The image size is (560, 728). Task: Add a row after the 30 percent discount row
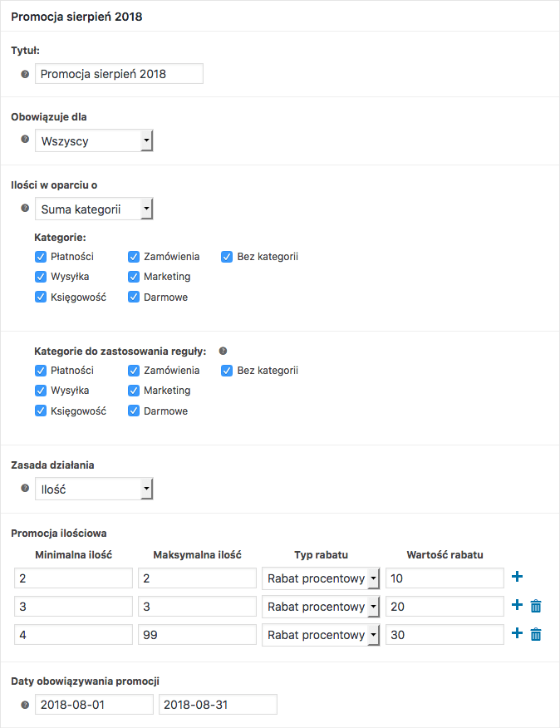click(517, 633)
